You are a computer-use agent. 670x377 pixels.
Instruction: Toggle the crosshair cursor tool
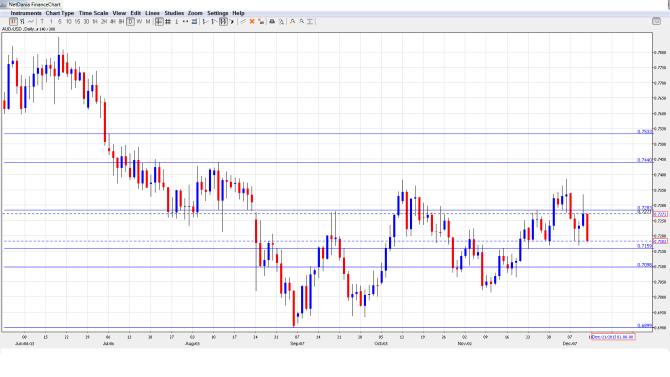click(x=159, y=21)
